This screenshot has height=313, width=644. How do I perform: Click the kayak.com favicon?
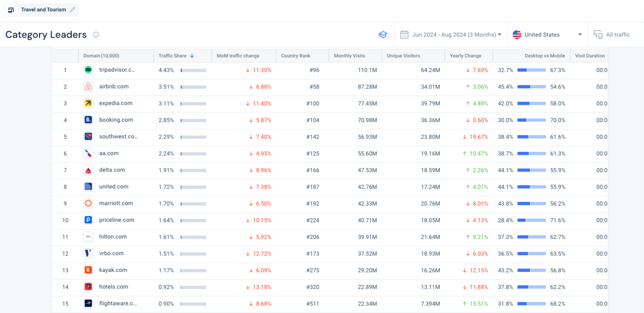[88, 270]
